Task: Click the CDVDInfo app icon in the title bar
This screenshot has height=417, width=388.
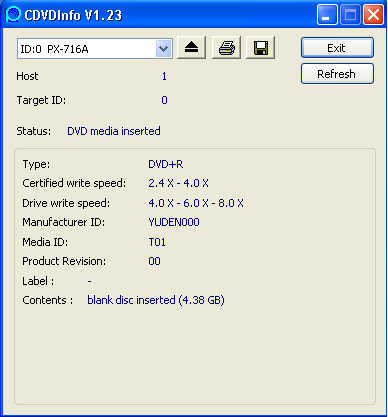Action: point(13,15)
